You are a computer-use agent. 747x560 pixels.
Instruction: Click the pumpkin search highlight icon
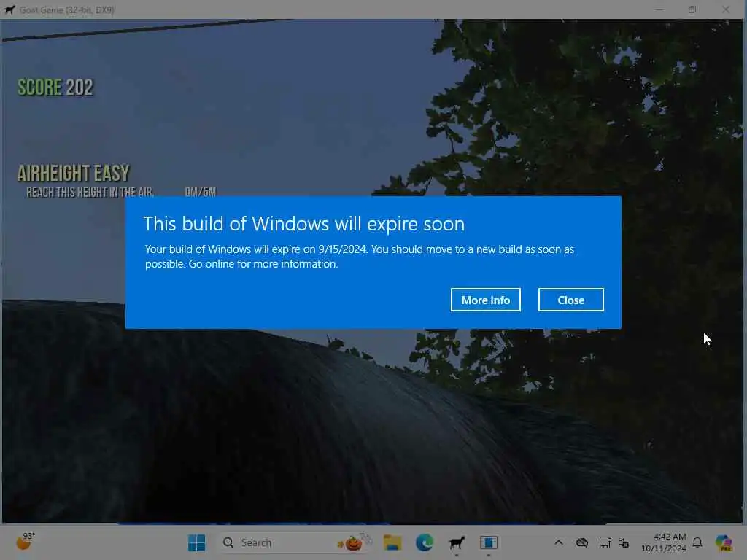coord(354,542)
